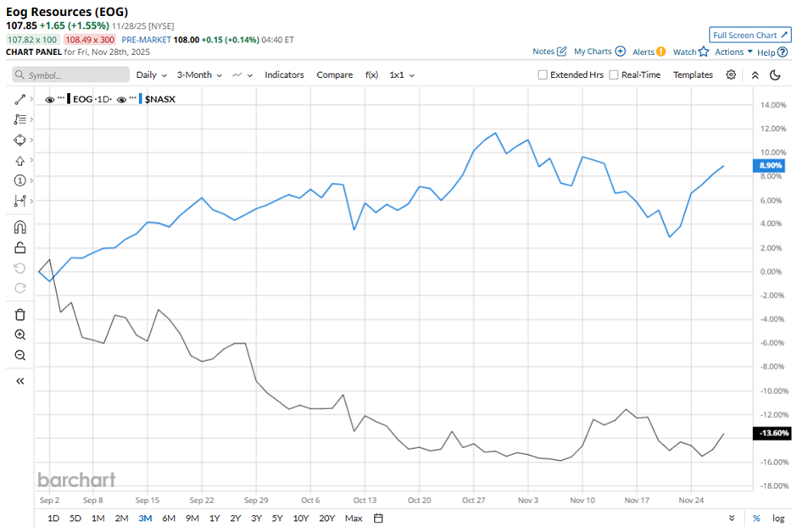Switch to dark mode moon icon
The image size is (797, 532).
(x=775, y=75)
